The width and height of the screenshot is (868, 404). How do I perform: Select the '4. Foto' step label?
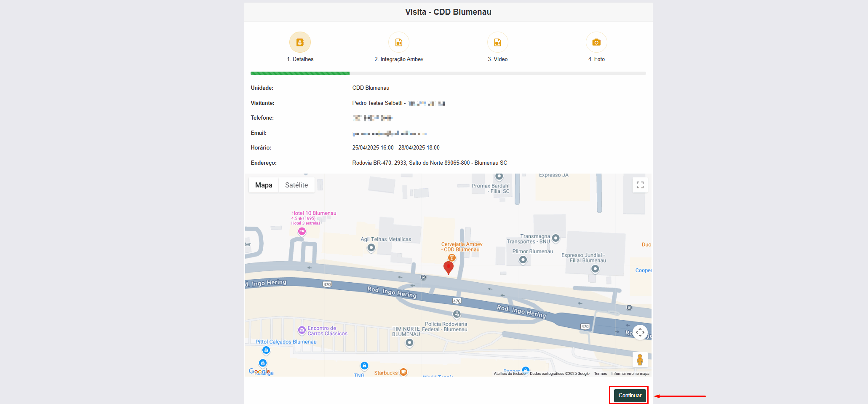(596, 59)
